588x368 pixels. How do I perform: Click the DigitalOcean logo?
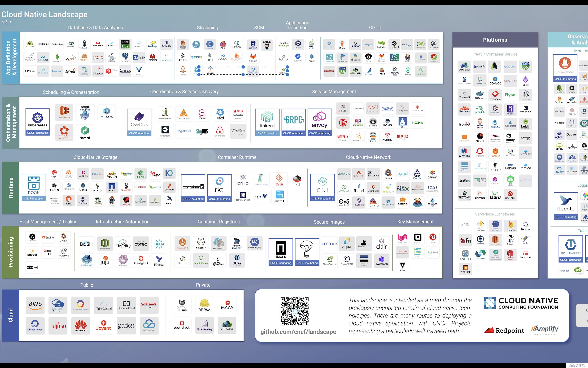tap(35, 326)
